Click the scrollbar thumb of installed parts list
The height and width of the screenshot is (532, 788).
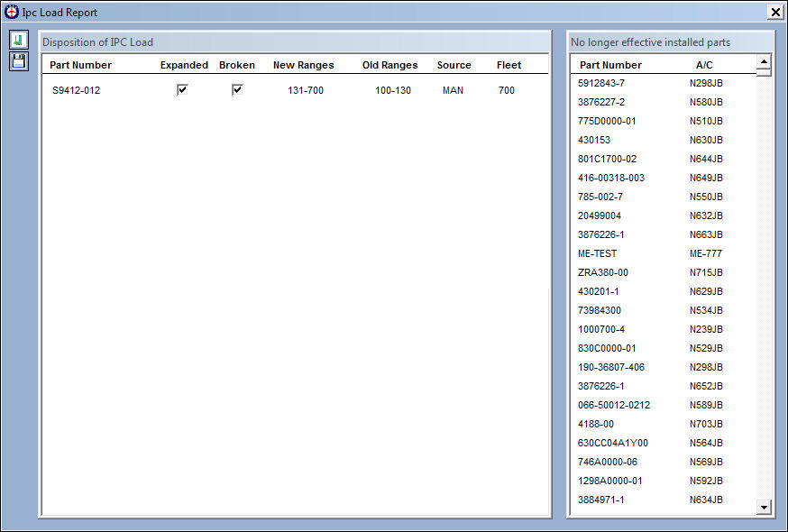[764, 72]
